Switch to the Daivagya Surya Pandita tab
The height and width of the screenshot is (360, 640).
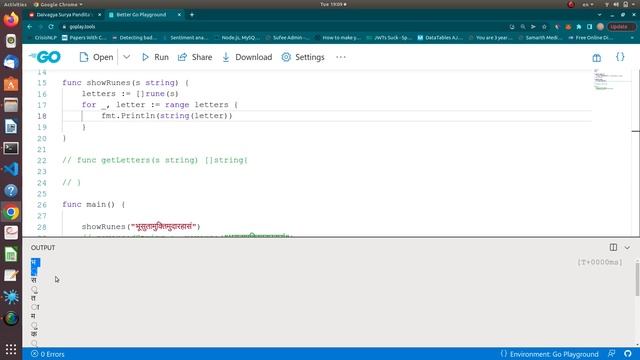[x=63, y=15]
